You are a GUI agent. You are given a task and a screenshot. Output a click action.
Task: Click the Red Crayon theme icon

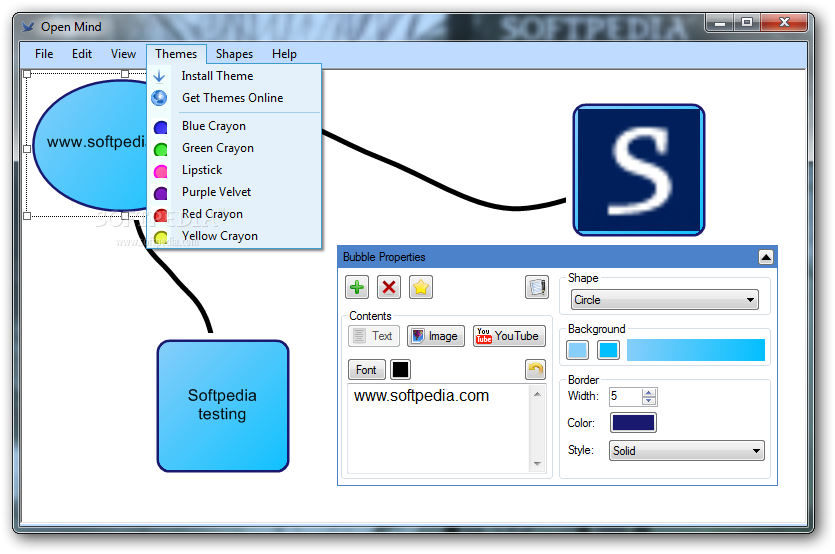coord(160,215)
